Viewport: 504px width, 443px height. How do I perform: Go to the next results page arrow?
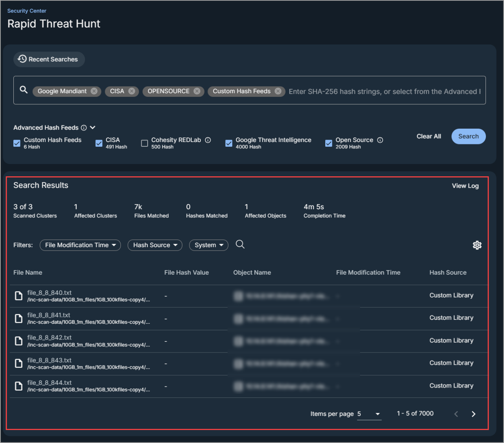473,414
